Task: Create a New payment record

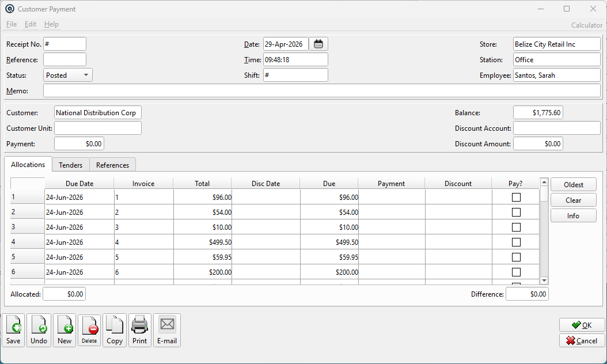Action: [x=65, y=331]
